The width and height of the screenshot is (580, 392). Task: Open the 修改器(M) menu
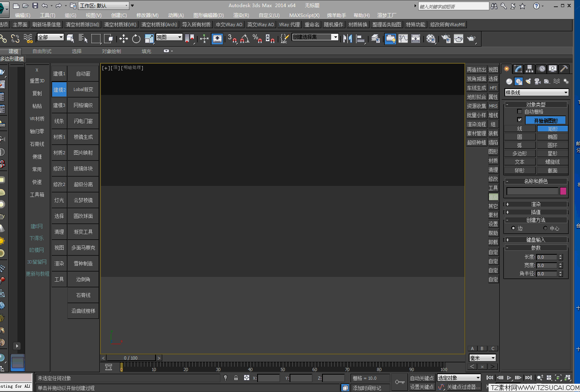point(147,15)
